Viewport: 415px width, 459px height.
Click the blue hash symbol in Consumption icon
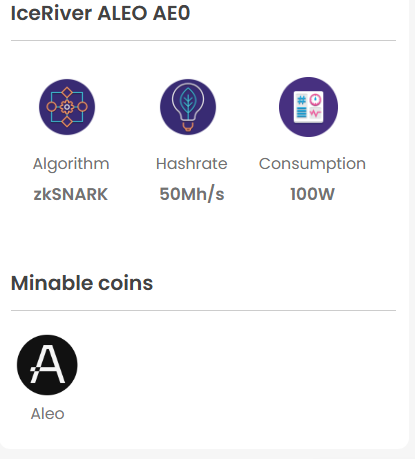(x=301, y=100)
